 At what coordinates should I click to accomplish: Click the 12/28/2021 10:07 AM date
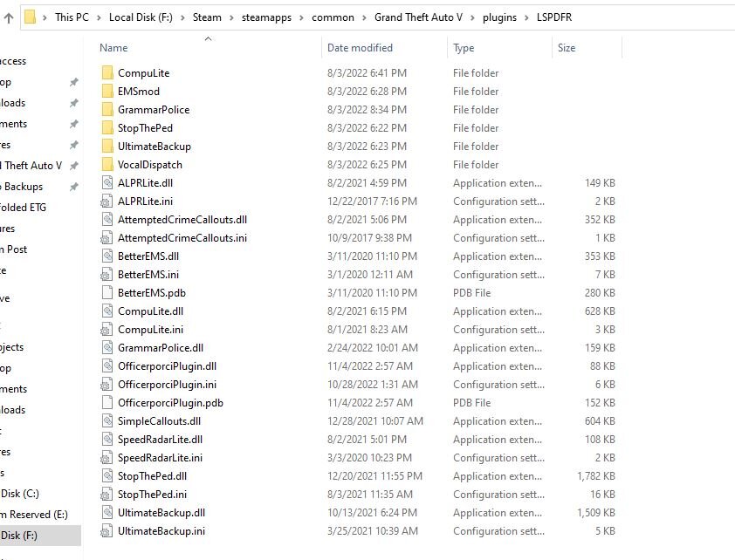375,421
